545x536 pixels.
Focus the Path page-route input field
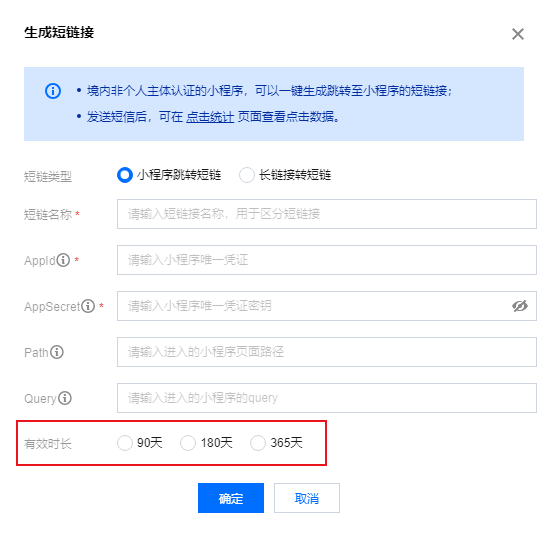[327, 352]
